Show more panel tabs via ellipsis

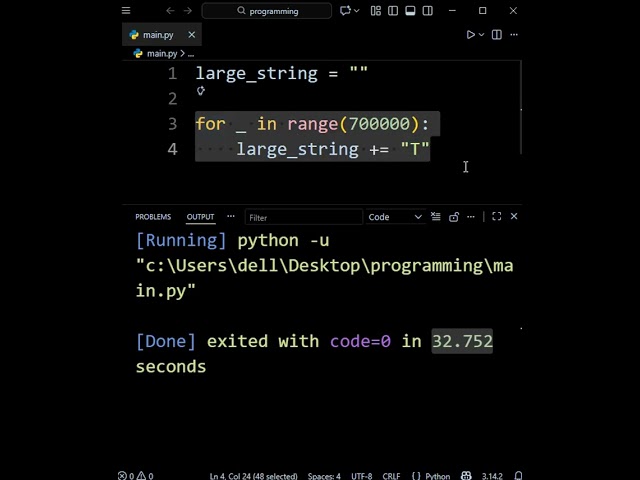click(231, 216)
